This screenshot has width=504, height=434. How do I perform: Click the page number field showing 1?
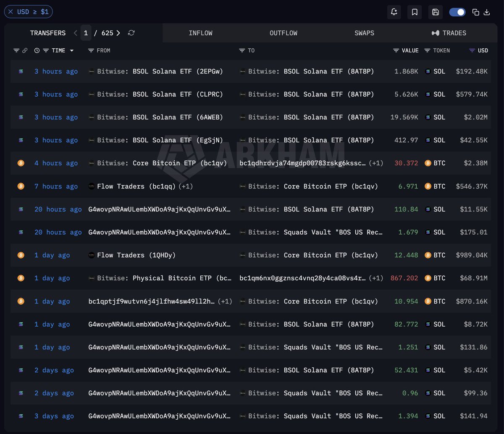(x=86, y=33)
